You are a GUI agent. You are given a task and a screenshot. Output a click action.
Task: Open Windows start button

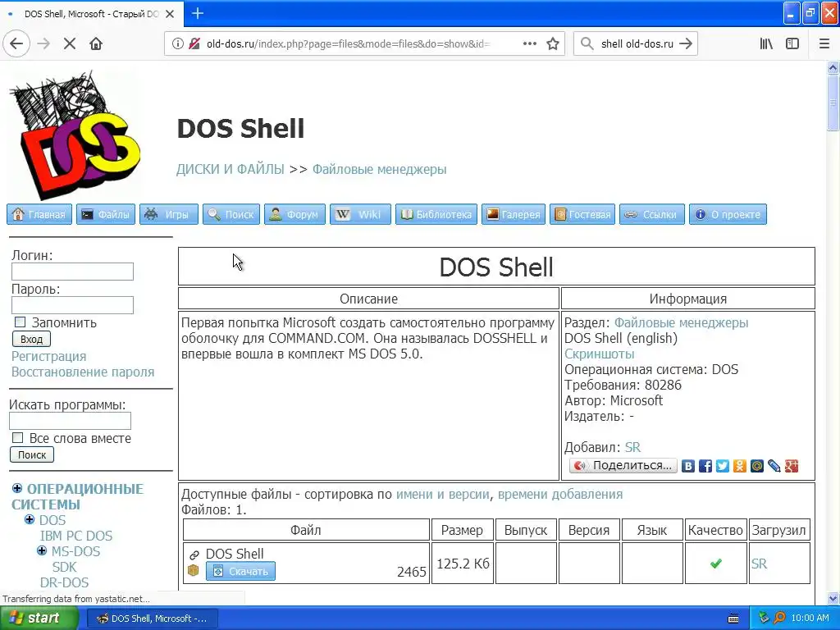[x=39, y=619]
